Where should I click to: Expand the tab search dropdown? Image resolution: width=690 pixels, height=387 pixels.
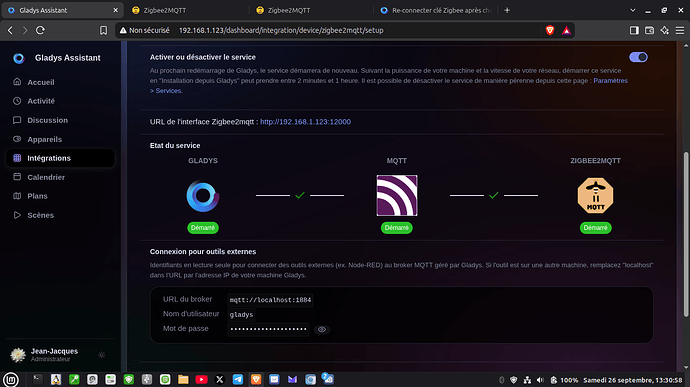632,10
